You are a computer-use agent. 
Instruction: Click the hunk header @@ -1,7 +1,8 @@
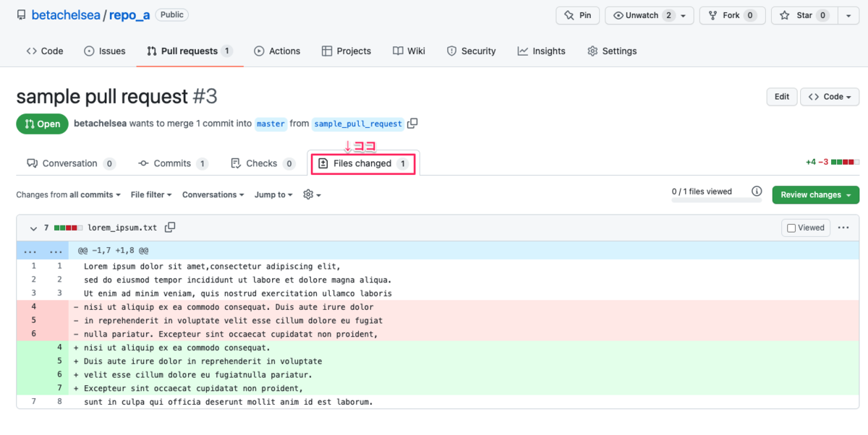[114, 250]
